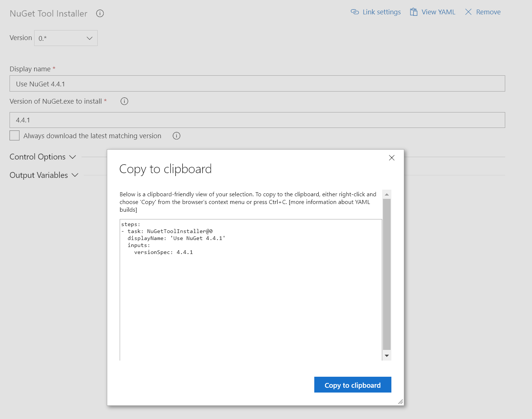The image size is (532, 419).
Task: Click the Remove task link
Action: tap(488, 12)
